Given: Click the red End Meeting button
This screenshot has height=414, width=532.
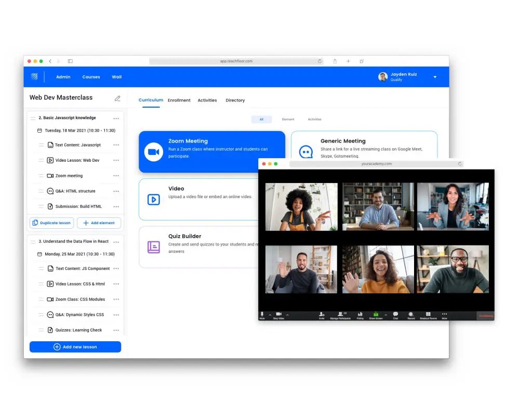Looking at the screenshot, I should point(486,316).
